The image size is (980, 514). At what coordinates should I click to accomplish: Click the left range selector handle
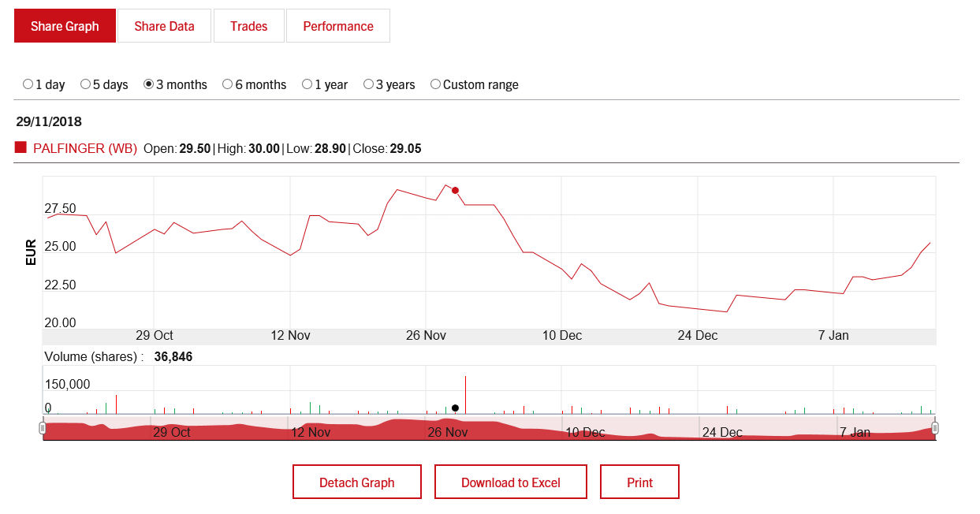[x=43, y=426]
